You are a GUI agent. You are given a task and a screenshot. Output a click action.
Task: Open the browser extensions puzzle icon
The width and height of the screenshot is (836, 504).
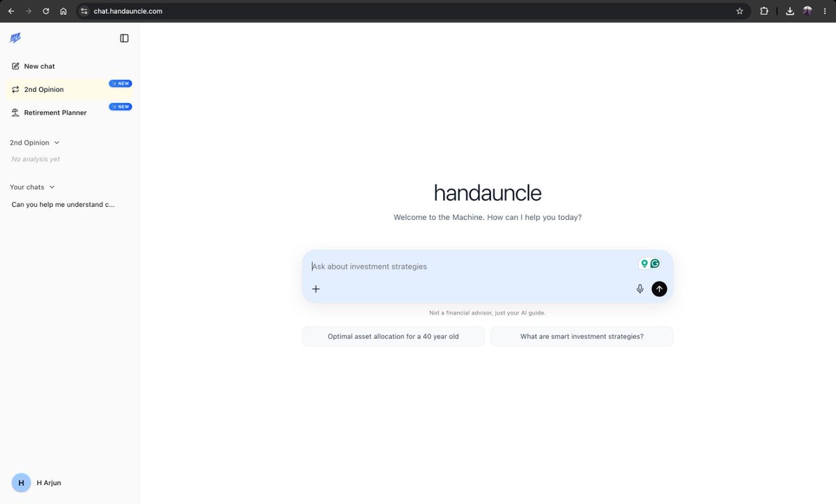[x=764, y=11]
